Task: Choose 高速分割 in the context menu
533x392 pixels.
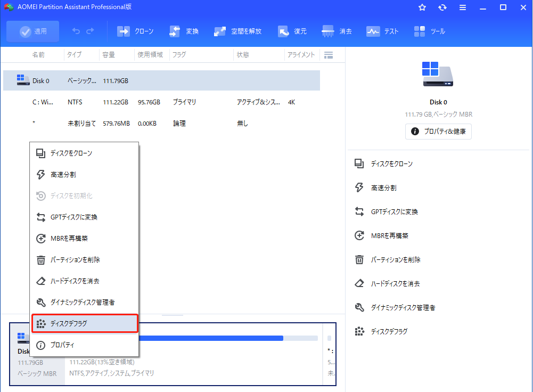Action: click(84, 174)
